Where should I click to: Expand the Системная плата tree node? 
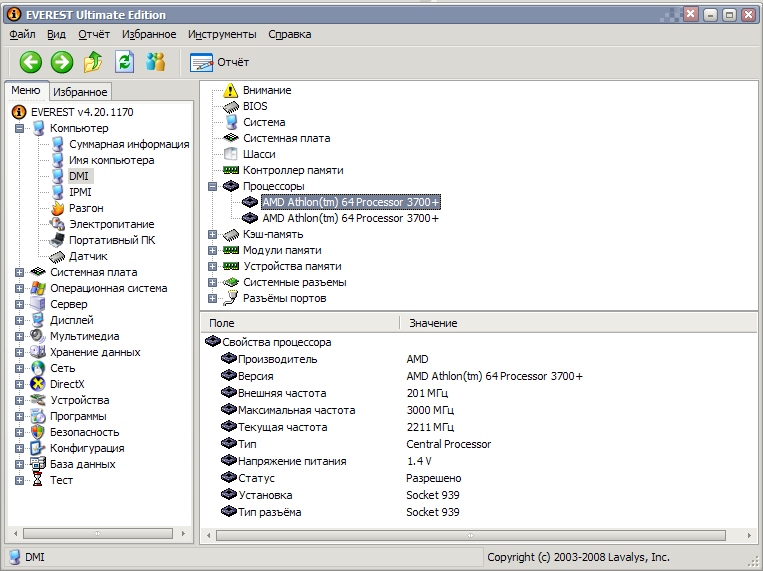coord(19,273)
